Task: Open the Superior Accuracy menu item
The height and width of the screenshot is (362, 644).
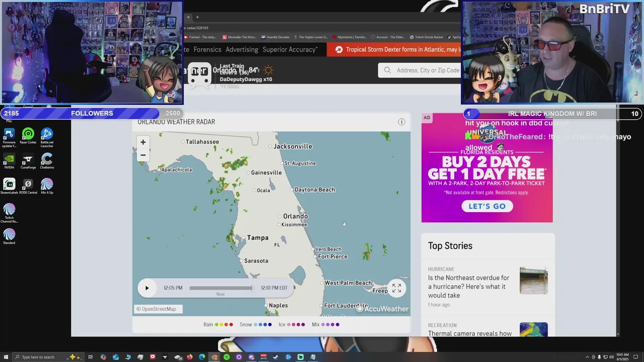Action: point(290,50)
